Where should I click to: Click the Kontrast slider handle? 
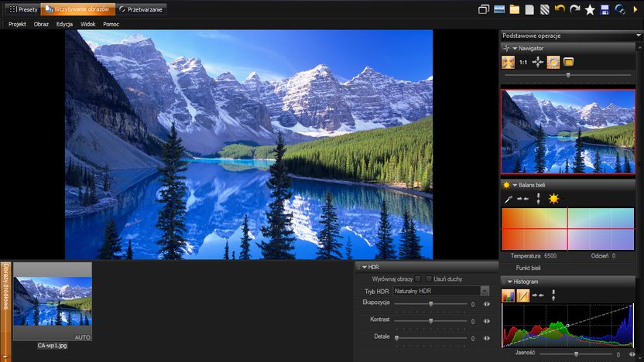click(431, 321)
